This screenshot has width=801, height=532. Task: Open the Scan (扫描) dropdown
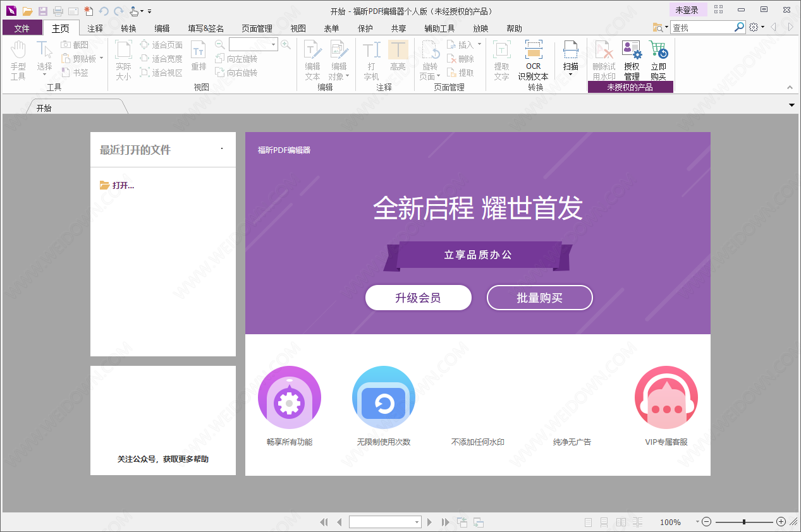pos(570,60)
